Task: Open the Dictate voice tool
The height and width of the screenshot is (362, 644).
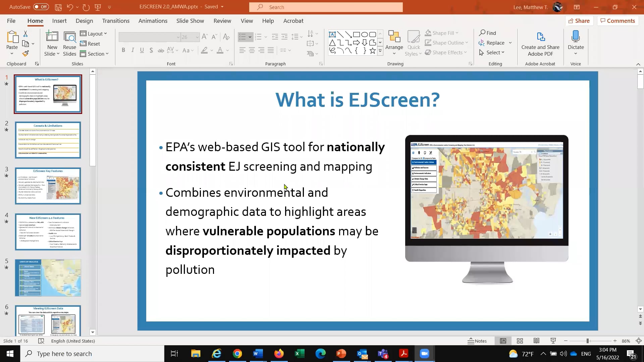Action: coord(576,42)
